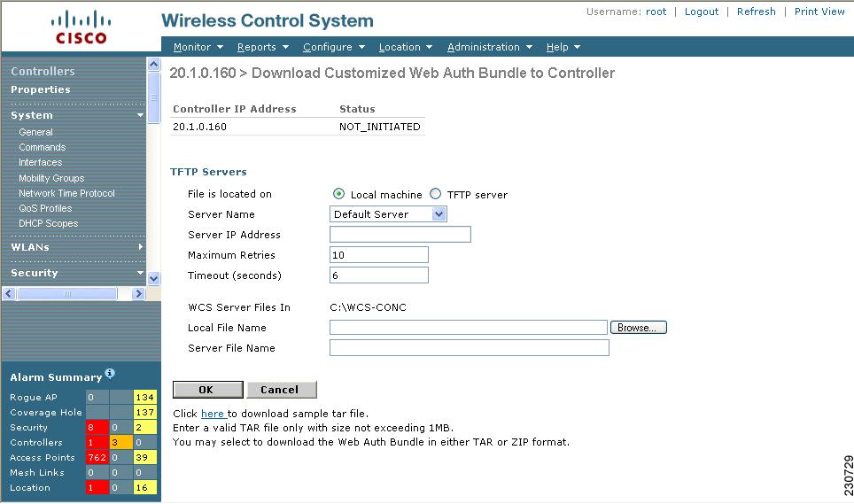Open the Properties sidebar item
The image size is (854, 504).
[41, 89]
